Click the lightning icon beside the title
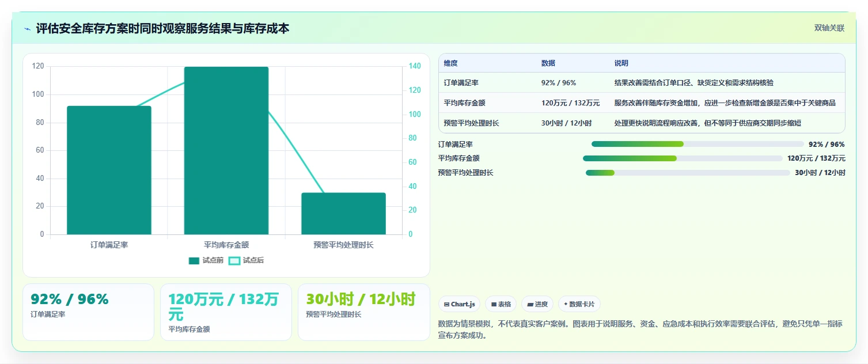This screenshot has height=364, width=868. 28,29
